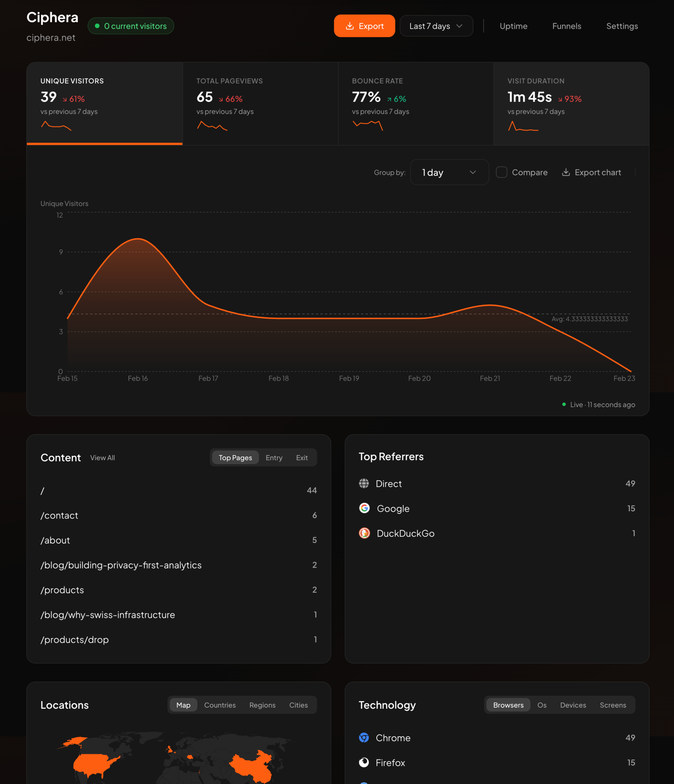Image resolution: width=674 pixels, height=784 pixels.
Task: Show Os breakdown in Technology panel
Action: coord(542,705)
